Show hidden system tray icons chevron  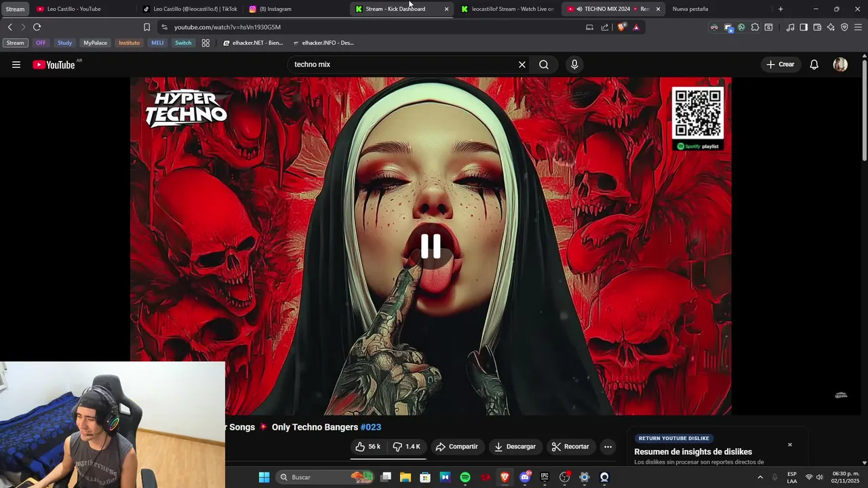click(x=760, y=477)
